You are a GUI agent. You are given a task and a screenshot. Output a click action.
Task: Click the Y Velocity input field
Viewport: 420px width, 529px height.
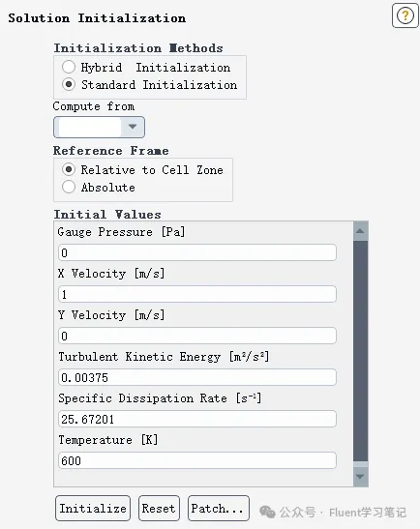coord(197,336)
